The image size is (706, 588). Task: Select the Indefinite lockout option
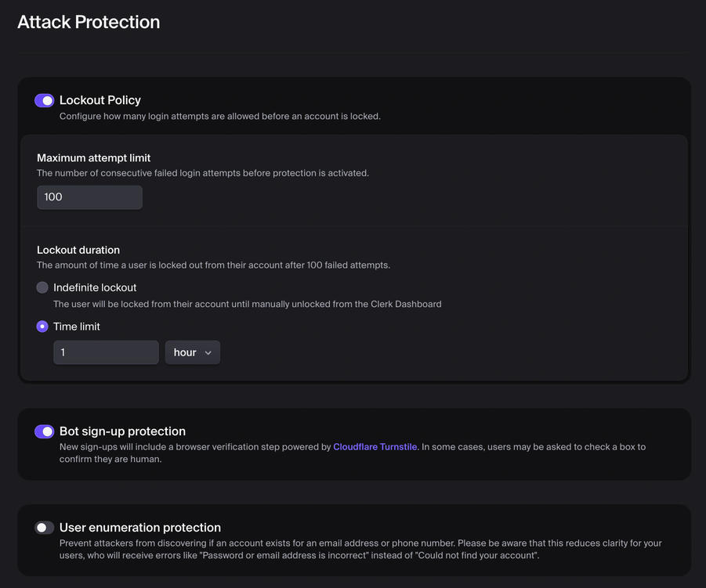[x=42, y=287]
